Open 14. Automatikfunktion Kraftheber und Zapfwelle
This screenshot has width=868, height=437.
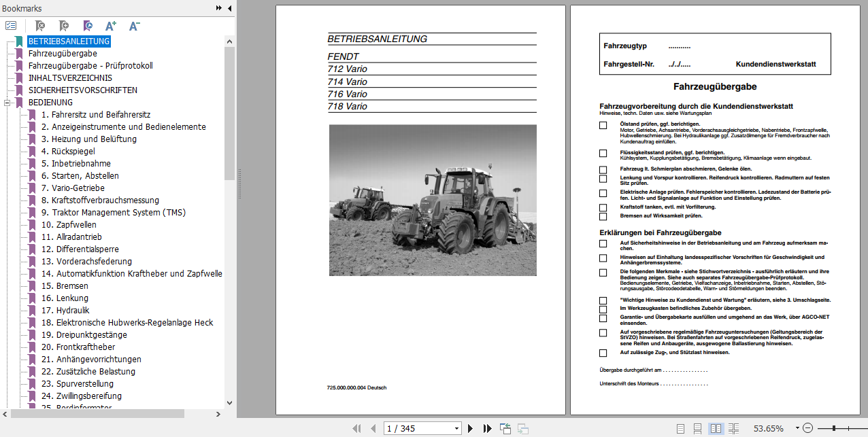pos(132,274)
